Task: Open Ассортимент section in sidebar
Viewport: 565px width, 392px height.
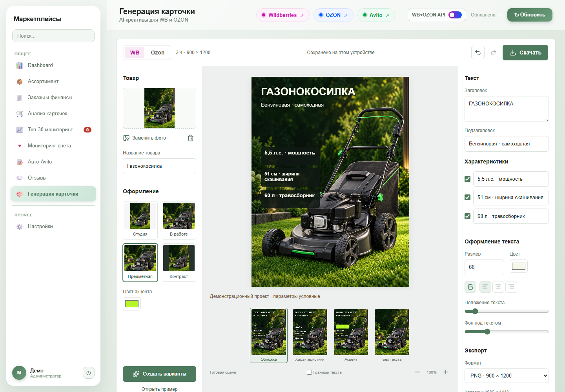Action: (x=53, y=82)
